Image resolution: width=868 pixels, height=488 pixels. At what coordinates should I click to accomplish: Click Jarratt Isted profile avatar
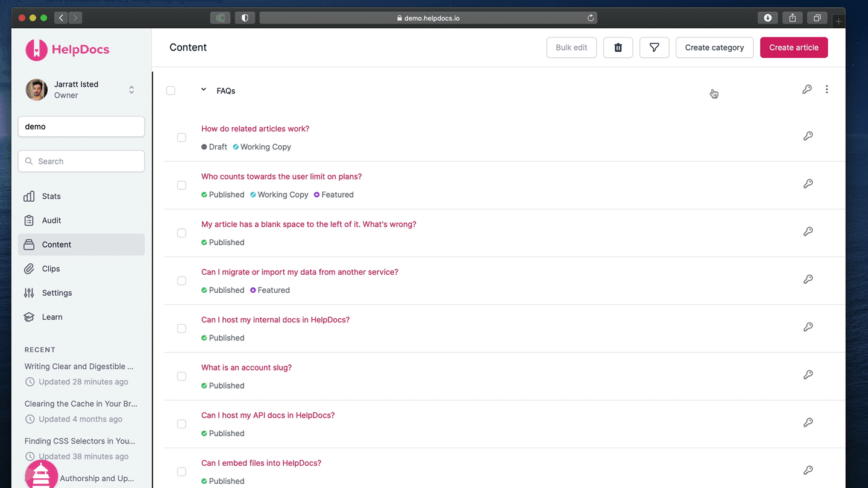tap(37, 90)
